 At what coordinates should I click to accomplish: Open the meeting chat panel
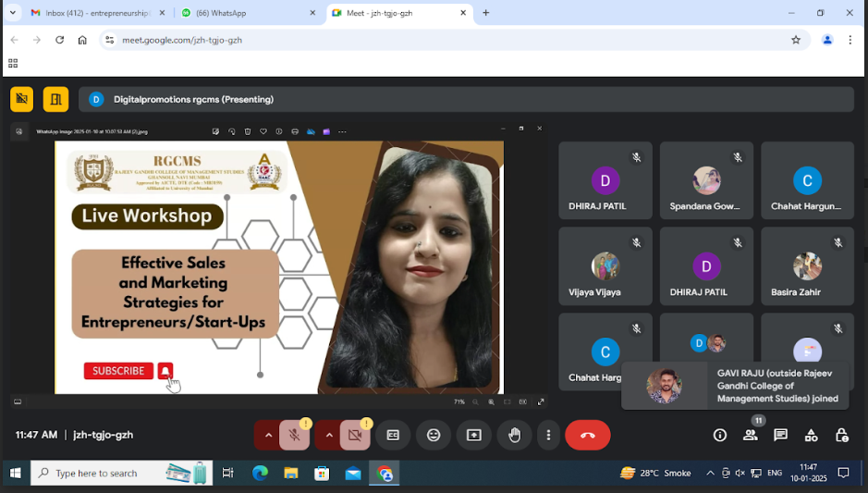click(780, 435)
